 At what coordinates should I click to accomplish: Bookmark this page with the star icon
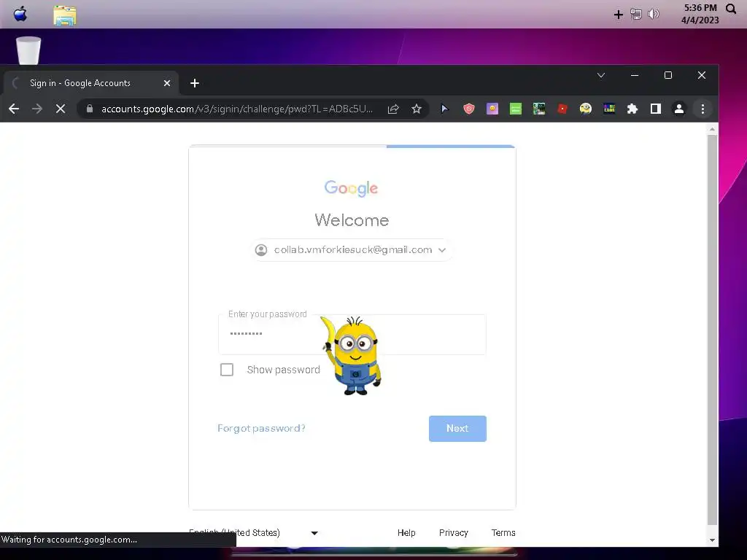[417, 109]
